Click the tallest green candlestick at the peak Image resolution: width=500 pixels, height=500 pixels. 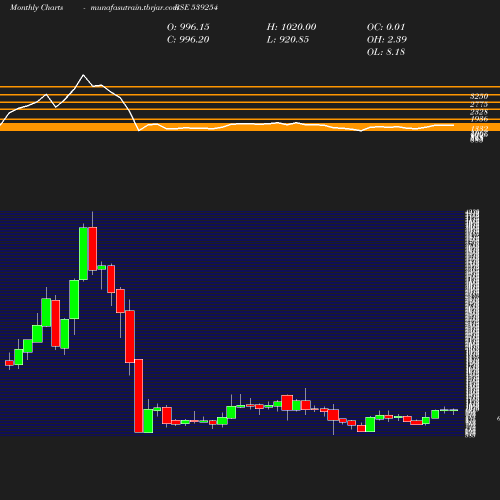(83, 254)
